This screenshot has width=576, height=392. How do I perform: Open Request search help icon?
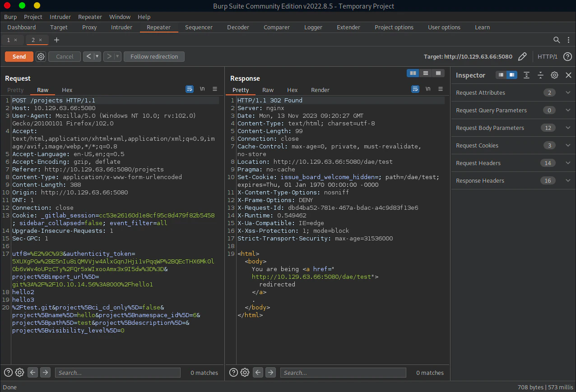click(8, 372)
